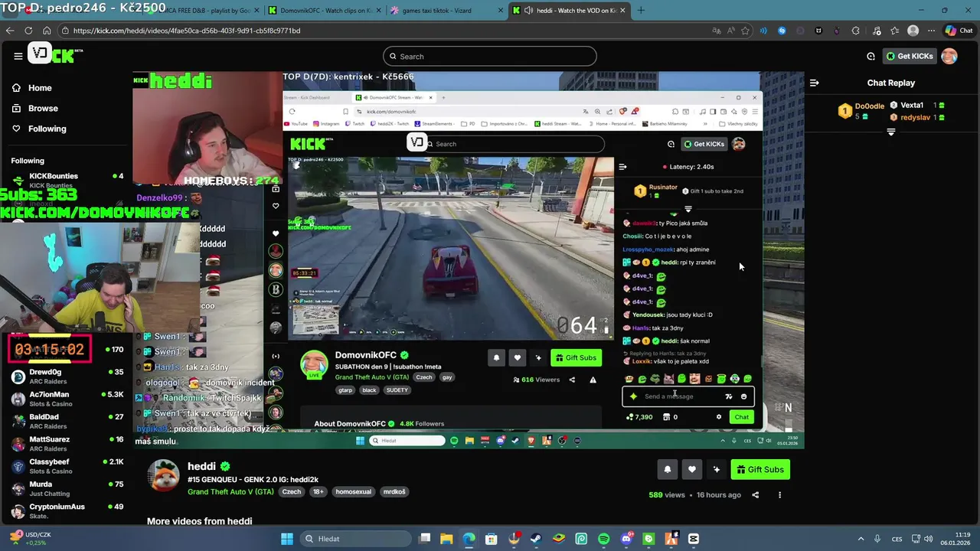Open a new browser tab
This screenshot has height=551, width=980.
641,11
